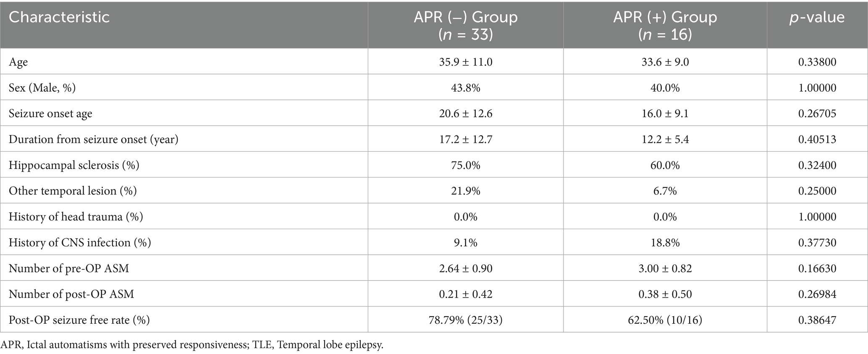
Task: Click the p-value column header
Action: 817,17
